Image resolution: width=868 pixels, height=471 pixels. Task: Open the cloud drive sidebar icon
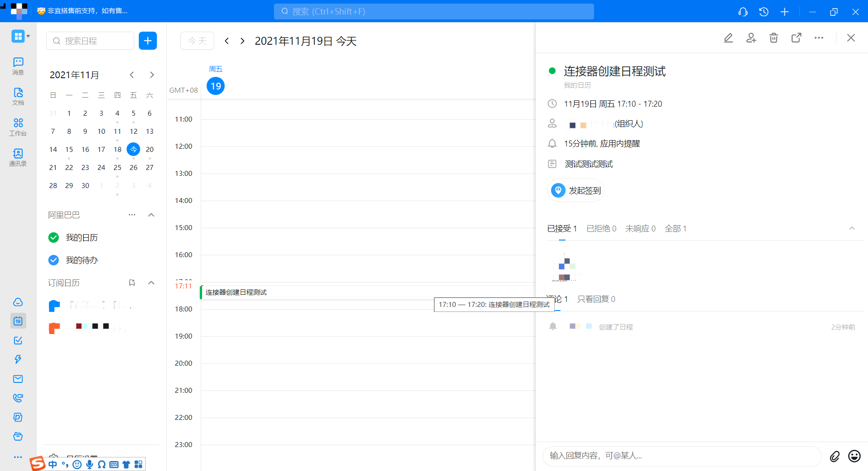(x=18, y=302)
